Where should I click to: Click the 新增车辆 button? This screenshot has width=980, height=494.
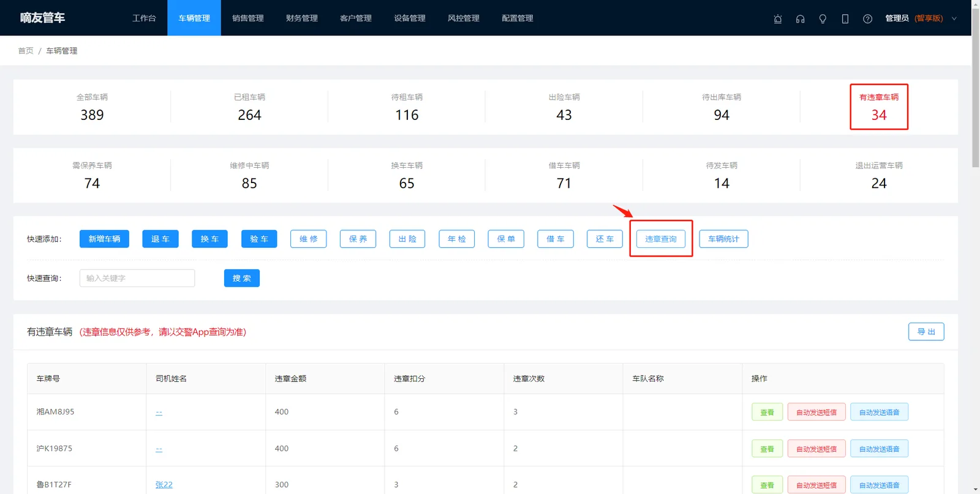coord(104,239)
